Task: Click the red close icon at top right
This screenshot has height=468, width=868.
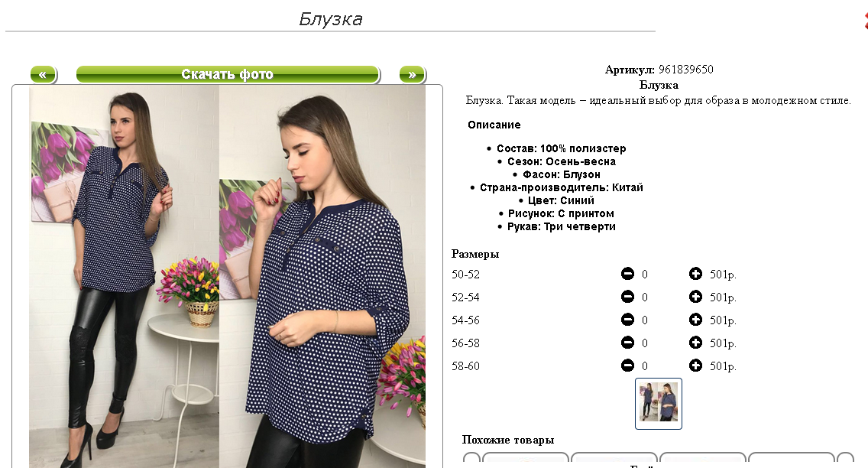Action: point(865,21)
